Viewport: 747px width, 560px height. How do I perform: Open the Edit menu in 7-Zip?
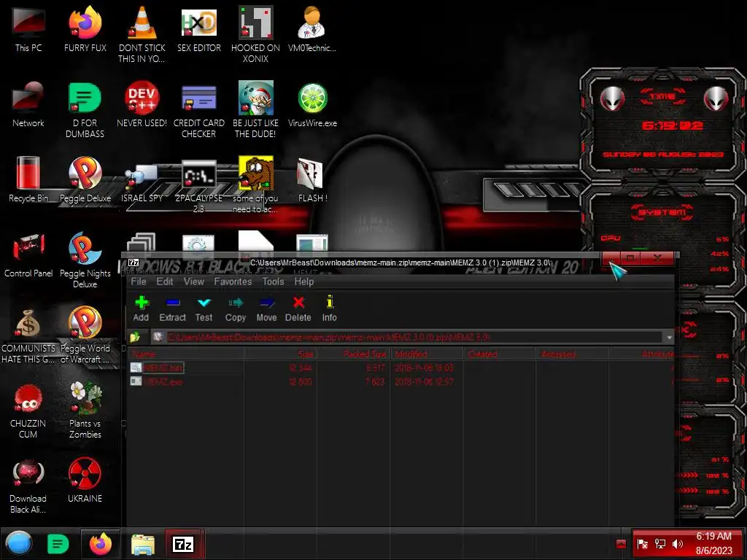coord(165,281)
